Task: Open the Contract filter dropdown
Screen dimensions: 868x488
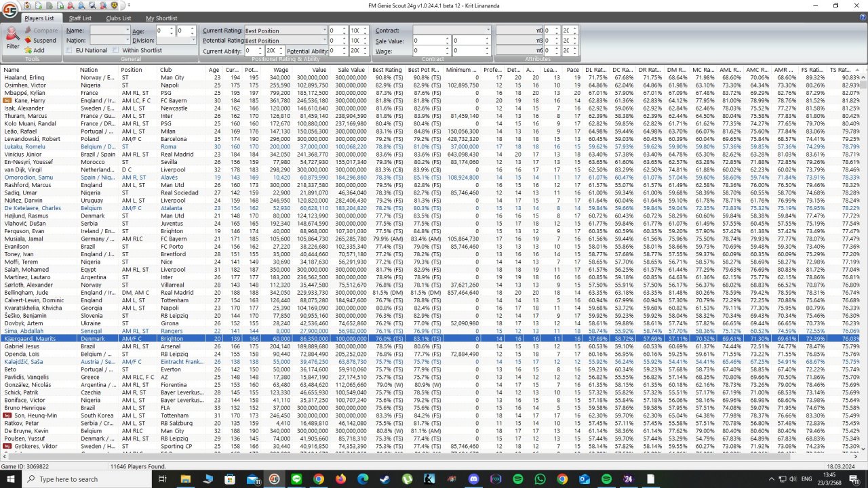Action: [x=488, y=30]
